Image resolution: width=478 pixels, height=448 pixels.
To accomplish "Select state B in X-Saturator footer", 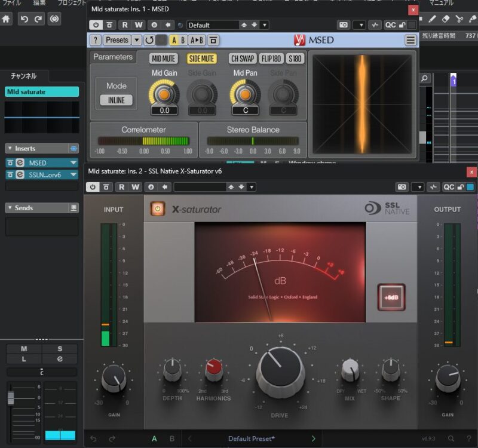I will click(172, 438).
